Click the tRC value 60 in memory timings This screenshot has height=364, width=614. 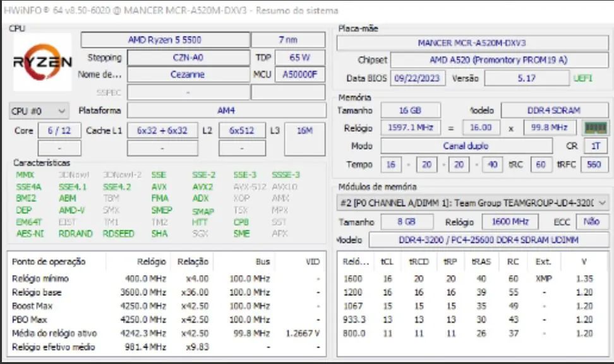tap(541, 165)
